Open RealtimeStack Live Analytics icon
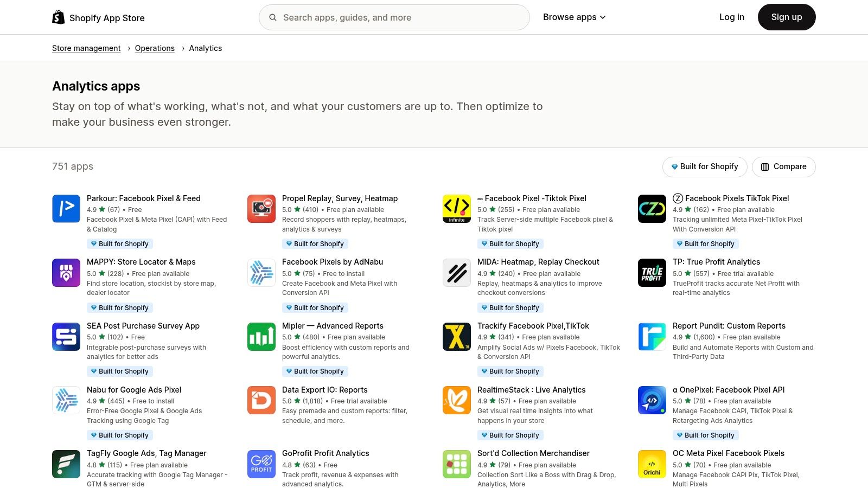 point(457,400)
